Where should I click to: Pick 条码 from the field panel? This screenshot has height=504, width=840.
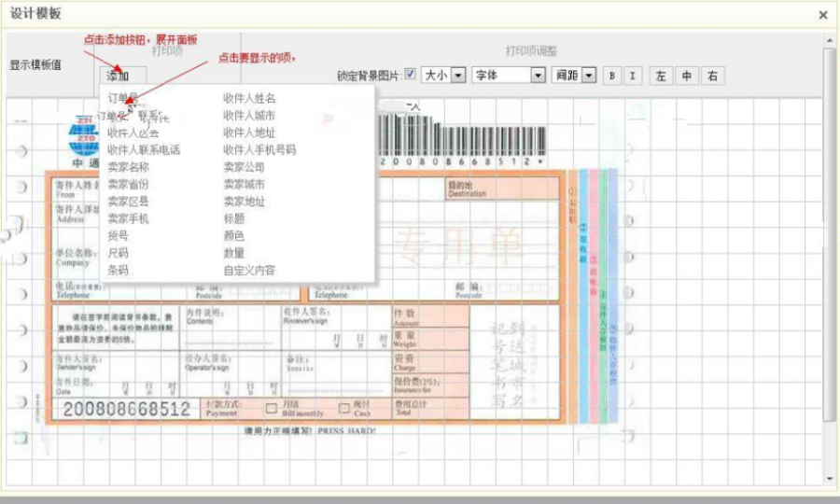coord(118,271)
